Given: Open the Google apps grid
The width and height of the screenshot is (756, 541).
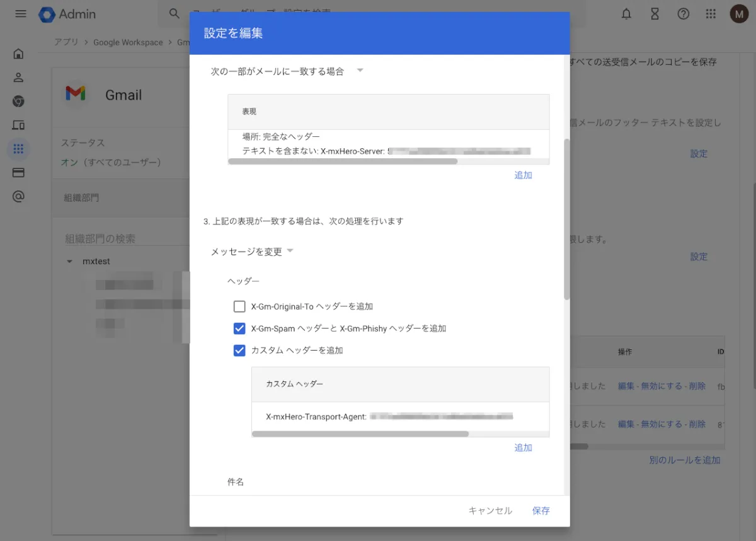Looking at the screenshot, I should point(711,14).
